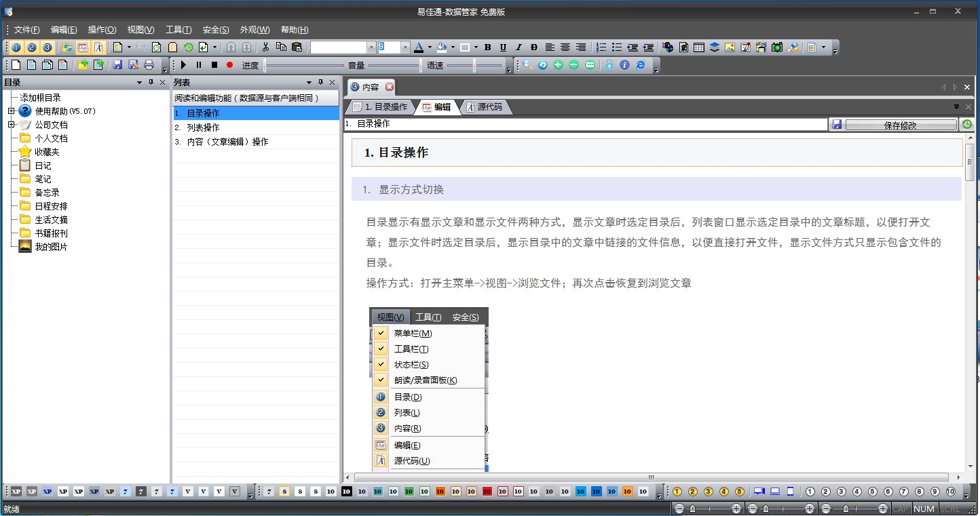Insert a numbered list
Screen dimensions: 980x516
pos(601,47)
